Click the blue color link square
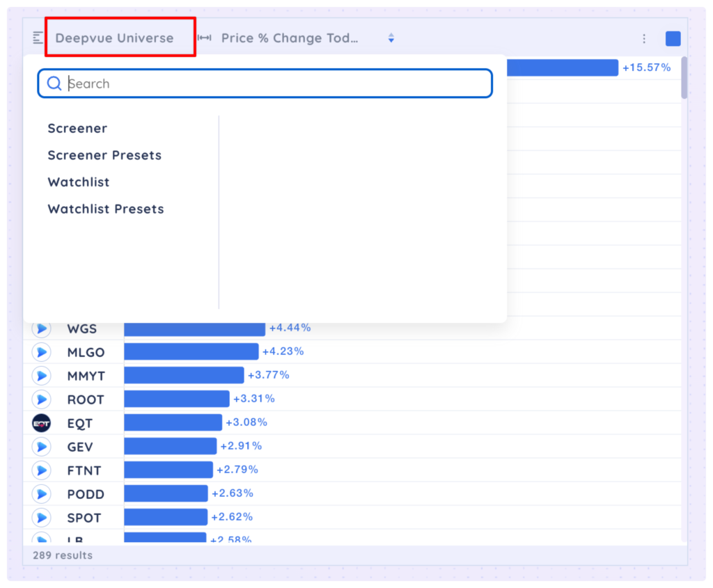This screenshot has width=713, height=588. pos(673,39)
